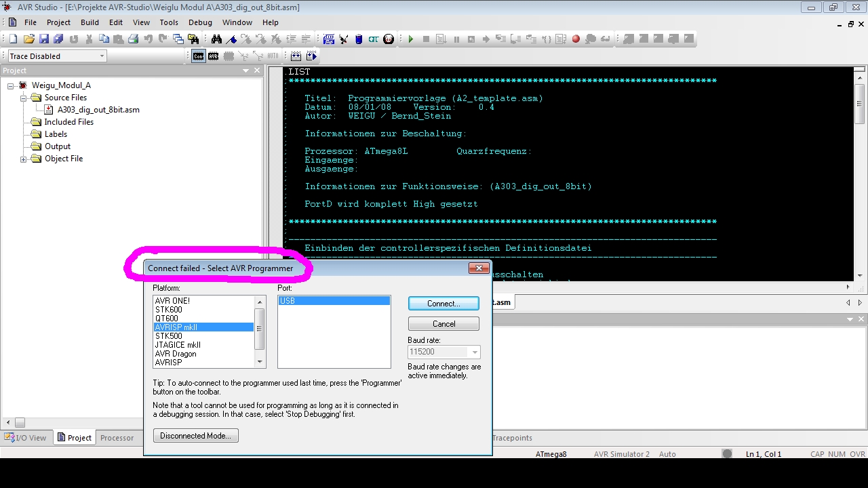Open the Trace Disabled dropdown
Viewport: 868px width, 488px height.
coord(102,56)
